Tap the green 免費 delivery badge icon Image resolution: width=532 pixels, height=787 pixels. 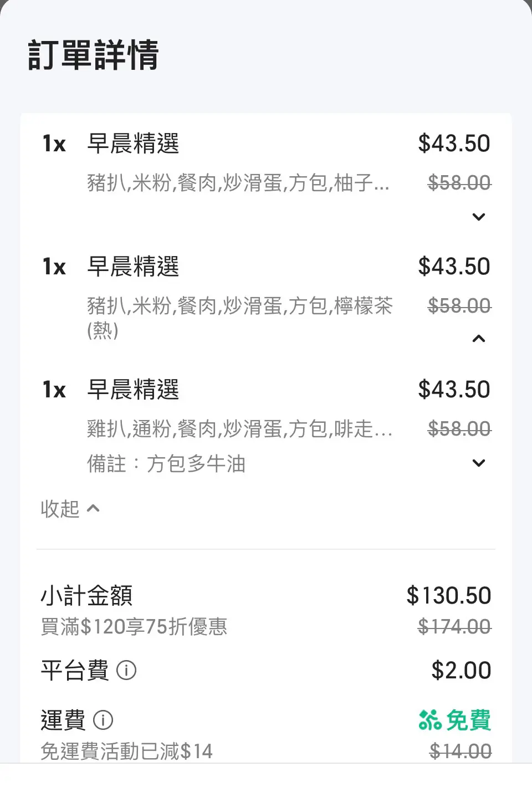coord(429,720)
